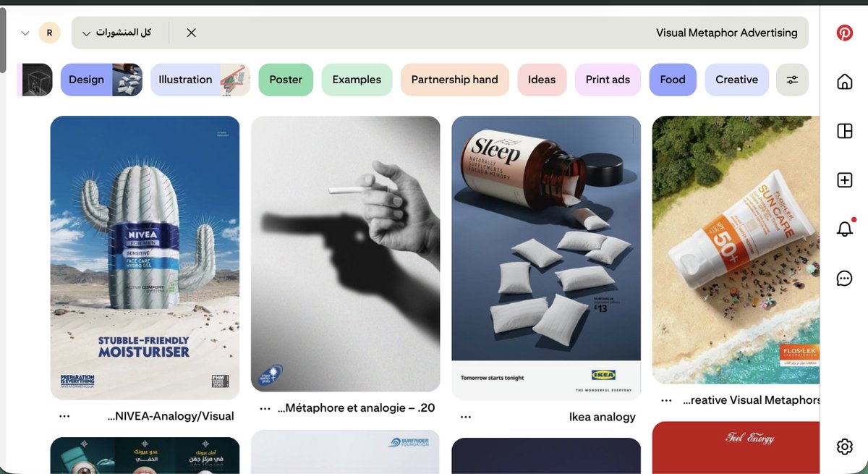Open the IKEA Sleep pillows pin
The height and width of the screenshot is (474, 868).
point(546,258)
